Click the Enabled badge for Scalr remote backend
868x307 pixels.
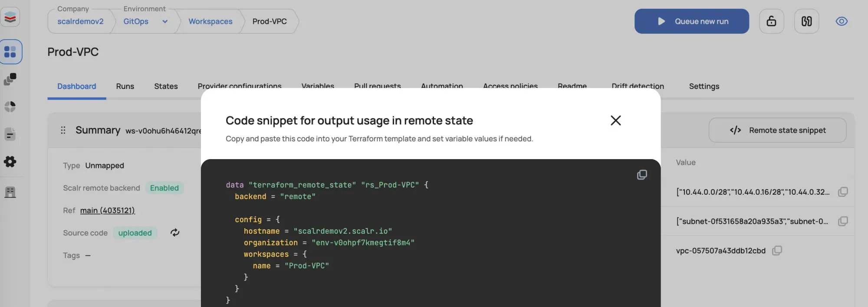(x=164, y=188)
